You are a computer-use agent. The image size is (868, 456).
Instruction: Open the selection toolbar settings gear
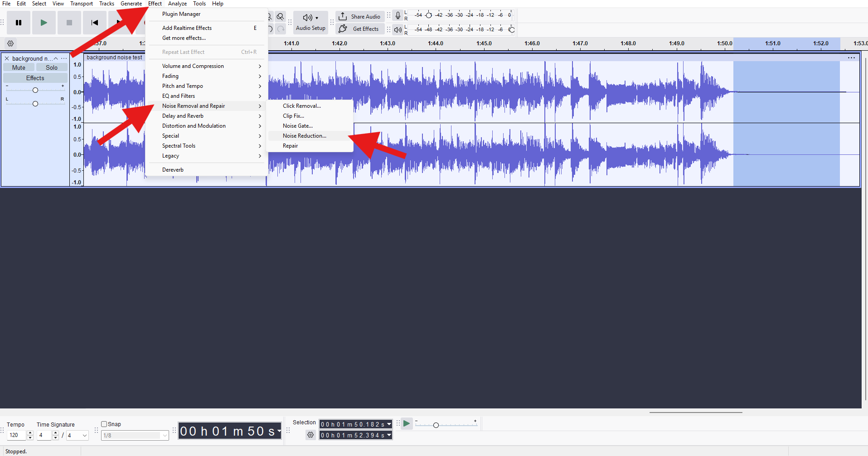pyautogui.click(x=310, y=435)
